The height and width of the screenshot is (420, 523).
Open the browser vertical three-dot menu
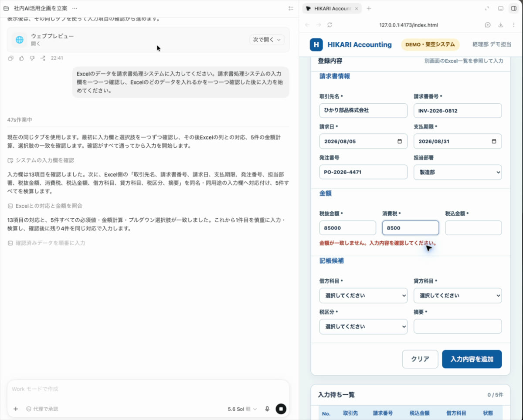point(514,25)
